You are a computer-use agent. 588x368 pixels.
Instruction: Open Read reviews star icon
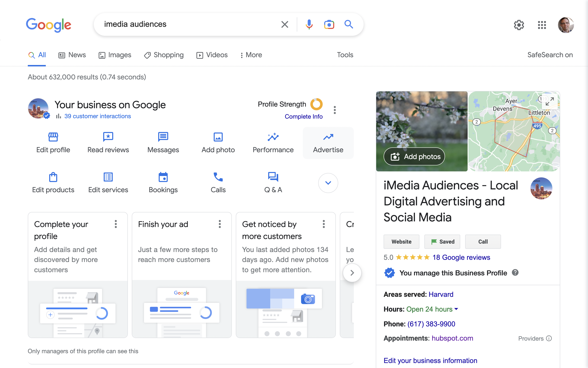coord(108,137)
